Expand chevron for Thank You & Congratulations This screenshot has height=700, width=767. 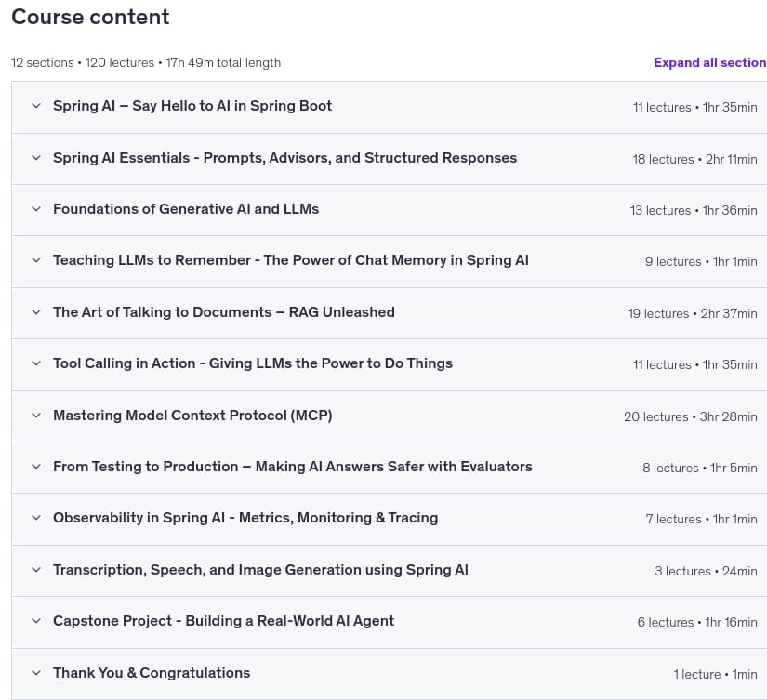36,673
